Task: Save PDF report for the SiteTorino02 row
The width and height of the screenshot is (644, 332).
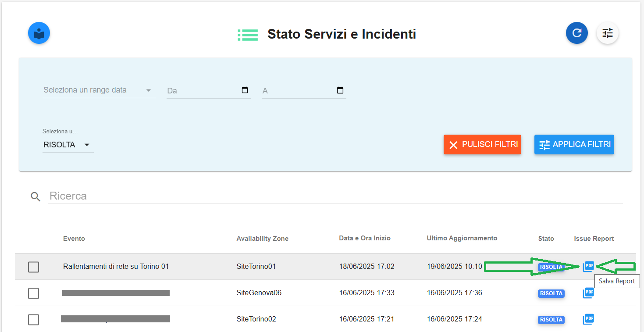Action: 588,319
